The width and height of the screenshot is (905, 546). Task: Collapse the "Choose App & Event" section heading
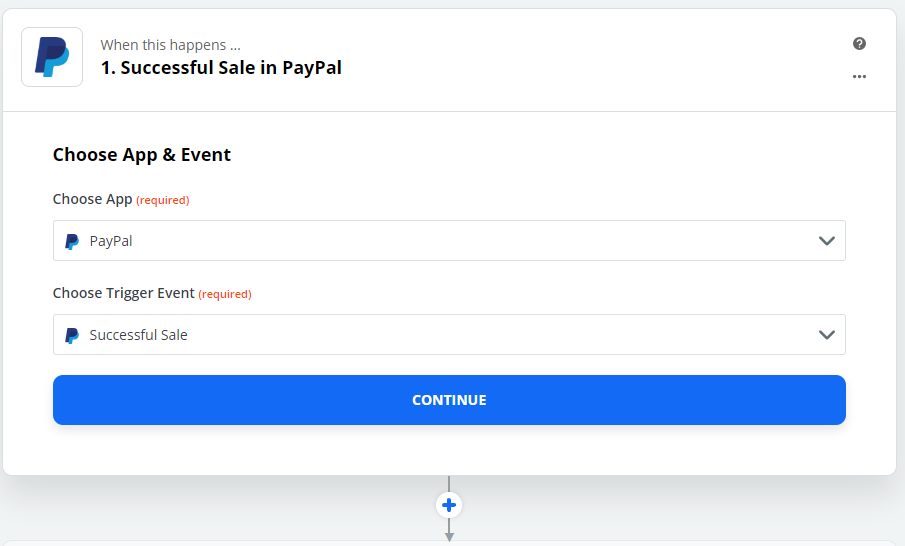tap(142, 155)
